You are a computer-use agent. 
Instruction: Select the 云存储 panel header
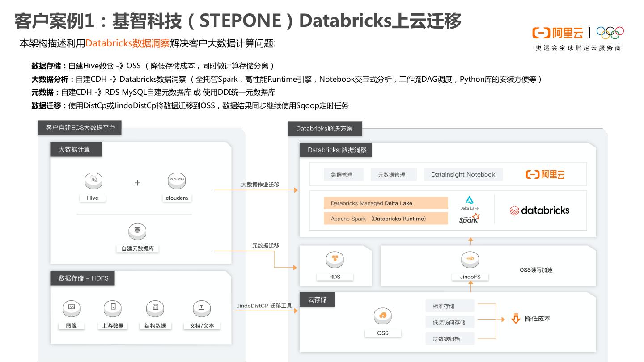(x=318, y=299)
